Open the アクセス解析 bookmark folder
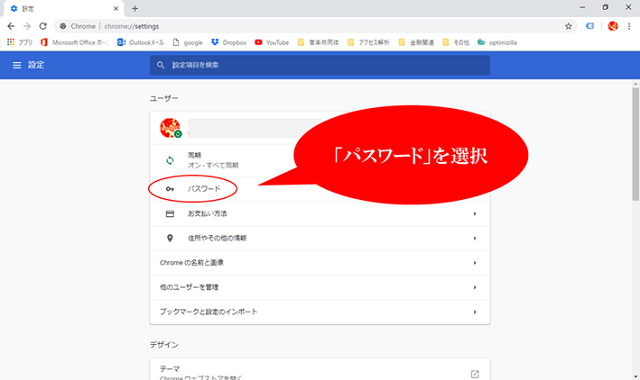The height and width of the screenshot is (380, 640). tap(369, 42)
